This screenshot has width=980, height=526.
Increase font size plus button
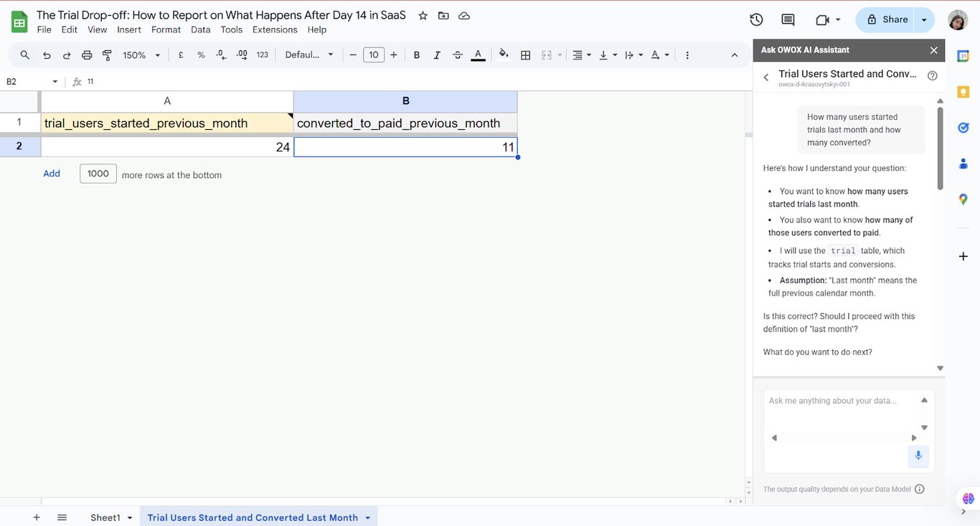[x=394, y=55]
